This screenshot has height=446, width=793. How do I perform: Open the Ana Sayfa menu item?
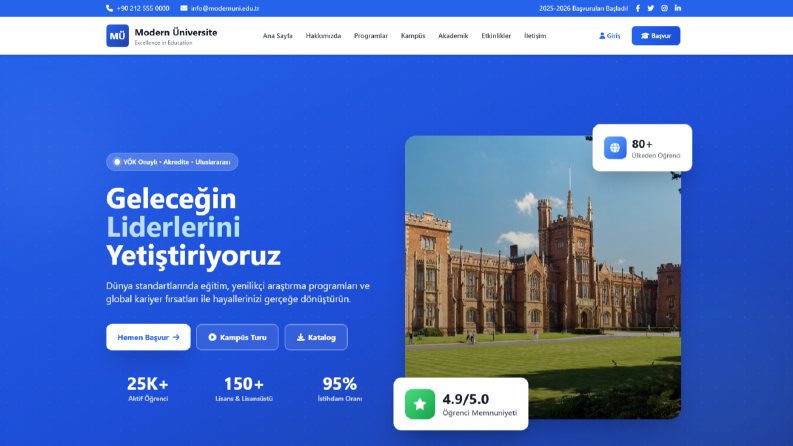pos(278,36)
